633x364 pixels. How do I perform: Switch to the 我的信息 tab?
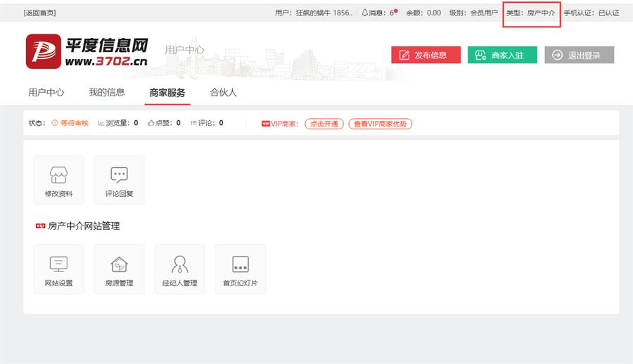point(107,92)
